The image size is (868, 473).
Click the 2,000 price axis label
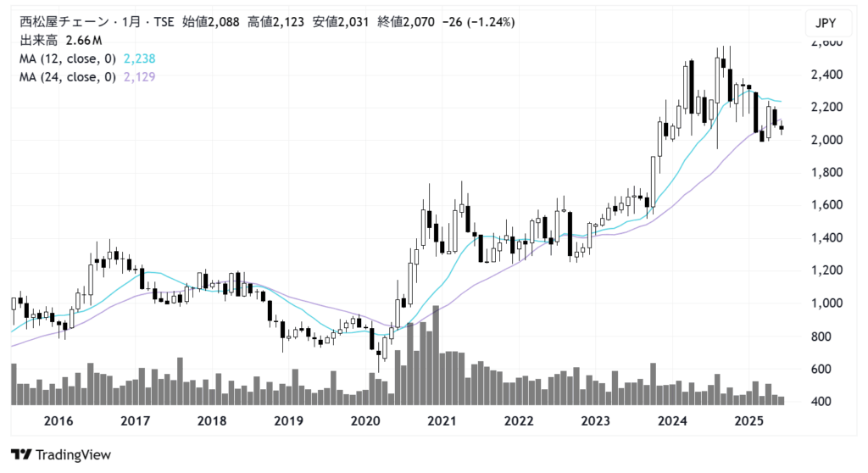click(826, 140)
